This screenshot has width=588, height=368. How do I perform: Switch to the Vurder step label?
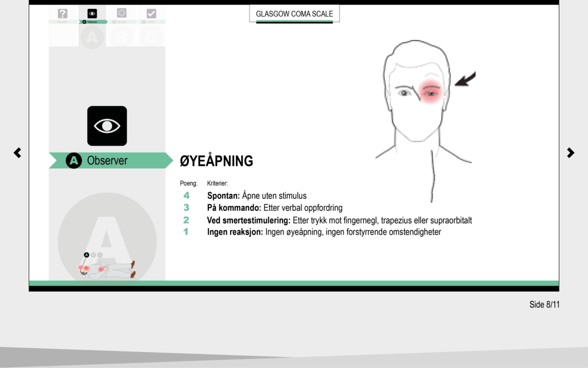click(151, 22)
